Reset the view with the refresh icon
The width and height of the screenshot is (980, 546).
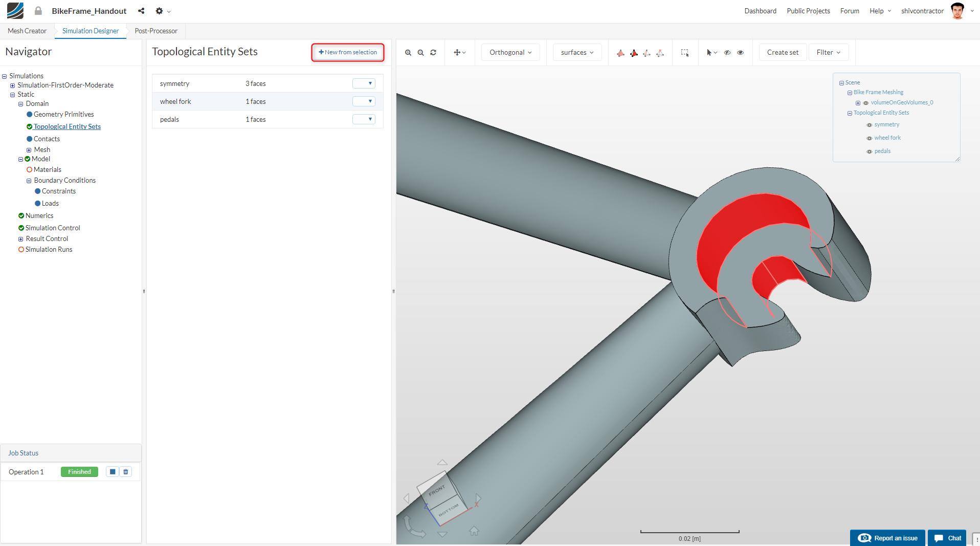tap(433, 53)
